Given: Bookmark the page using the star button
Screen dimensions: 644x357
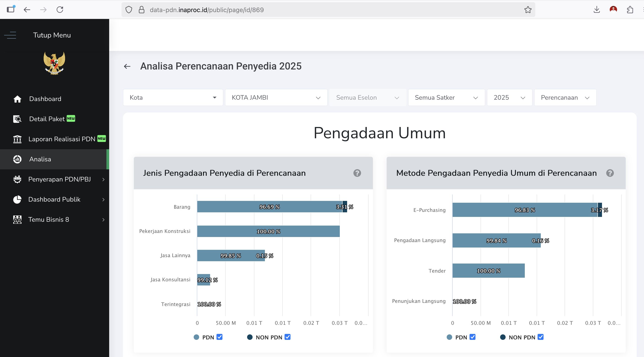Looking at the screenshot, I should coord(528,10).
